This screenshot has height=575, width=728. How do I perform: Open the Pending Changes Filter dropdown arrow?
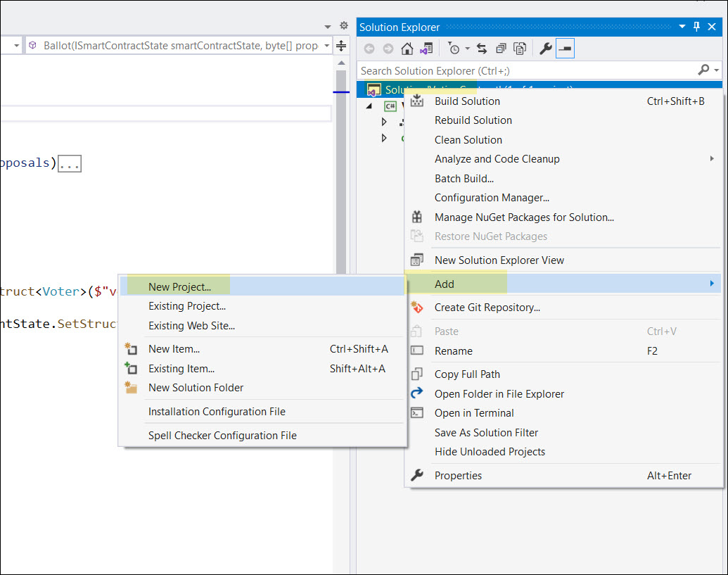click(x=468, y=49)
